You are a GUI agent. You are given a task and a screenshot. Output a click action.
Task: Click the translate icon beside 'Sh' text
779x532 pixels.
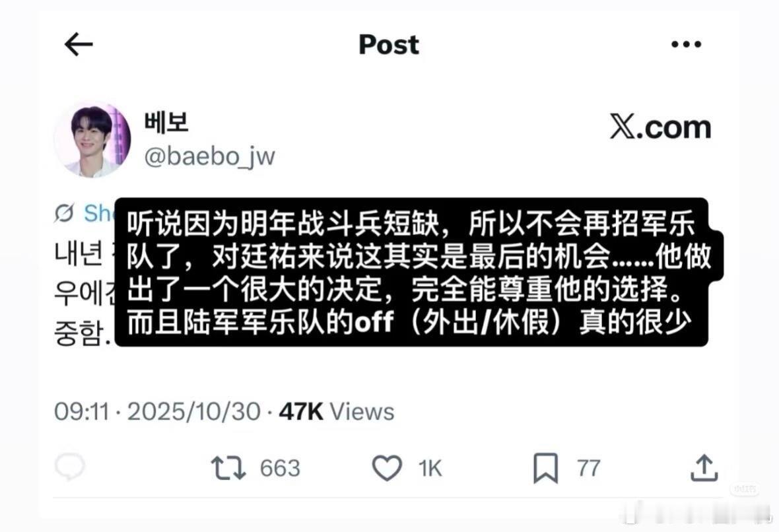(x=64, y=213)
